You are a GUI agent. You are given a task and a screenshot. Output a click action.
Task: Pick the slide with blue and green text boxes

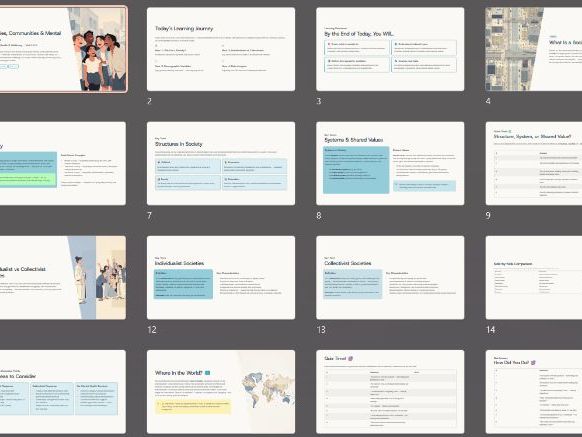pyautogui.click(x=63, y=163)
